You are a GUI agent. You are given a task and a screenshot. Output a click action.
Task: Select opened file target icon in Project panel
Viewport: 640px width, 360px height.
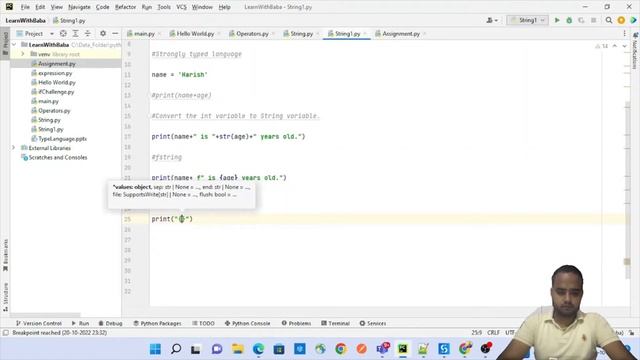(x=63, y=33)
